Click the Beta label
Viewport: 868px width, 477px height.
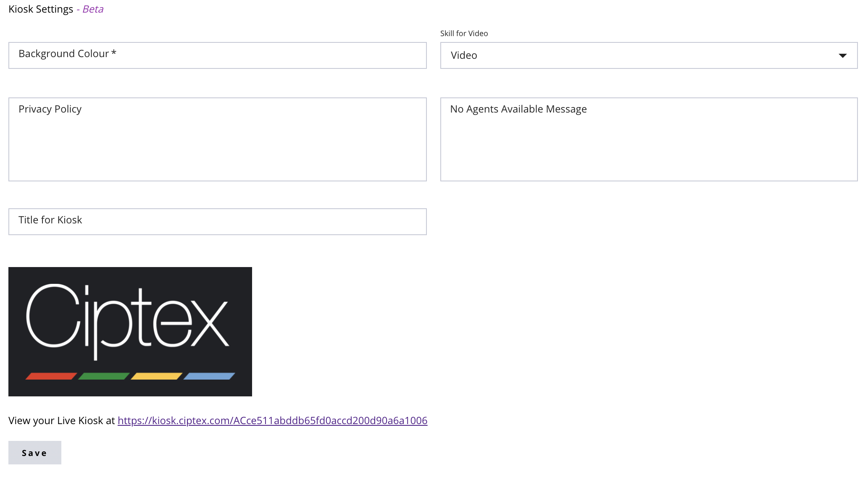coord(92,9)
